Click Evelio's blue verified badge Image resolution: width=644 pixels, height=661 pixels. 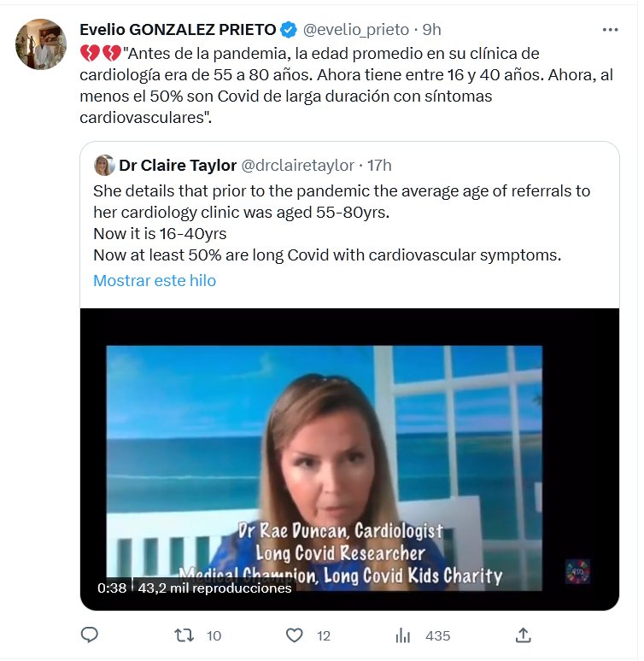[x=290, y=30]
